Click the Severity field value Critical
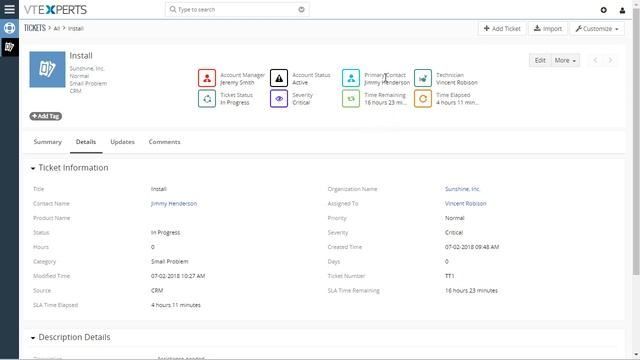The width and height of the screenshot is (640, 360). (454, 232)
